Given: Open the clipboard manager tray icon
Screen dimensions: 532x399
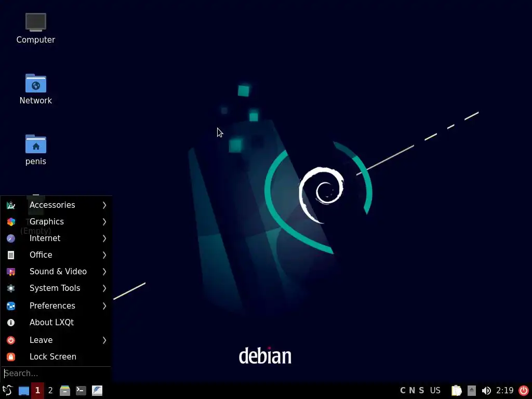Looking at the screenshot, I should pos(456,391).
